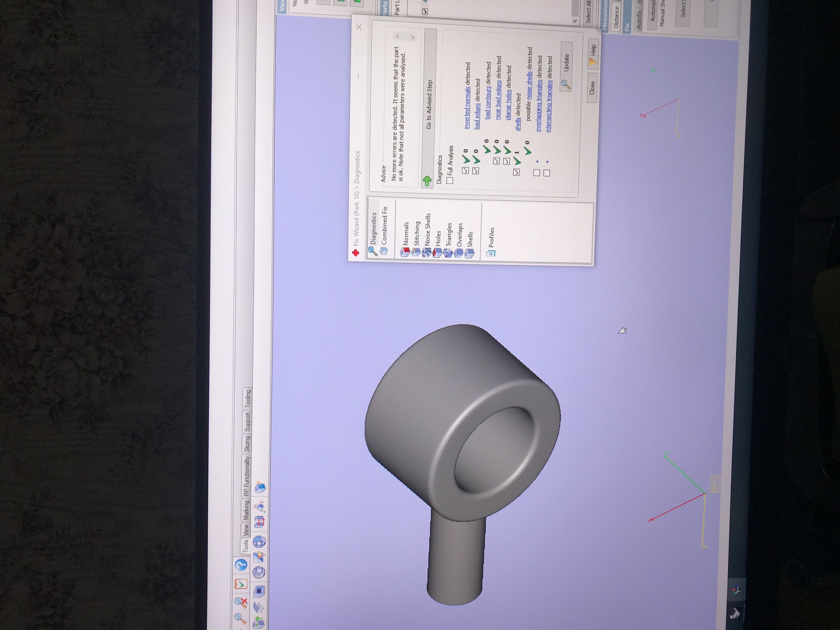The width and height of the screenshot is (840, 630).
Task: Toggle the inverted normals checkbox
Action: (465, 170)
